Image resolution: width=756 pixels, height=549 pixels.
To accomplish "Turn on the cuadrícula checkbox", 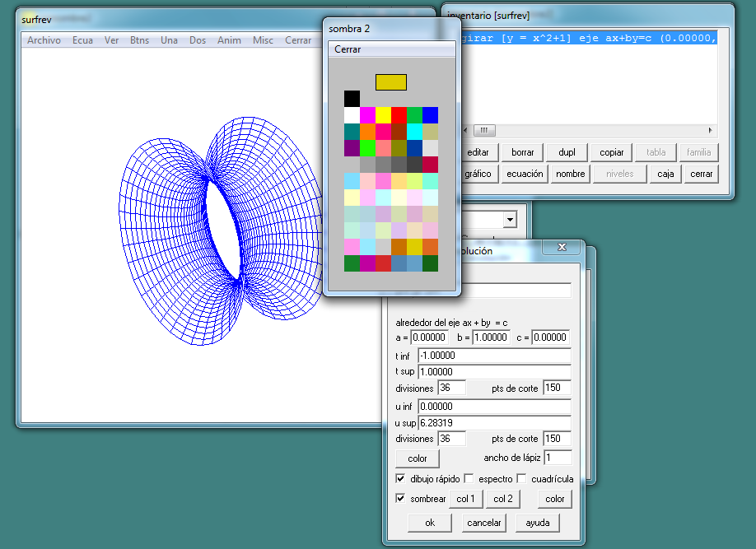I will pyautogui.click(x=521, y=478).
